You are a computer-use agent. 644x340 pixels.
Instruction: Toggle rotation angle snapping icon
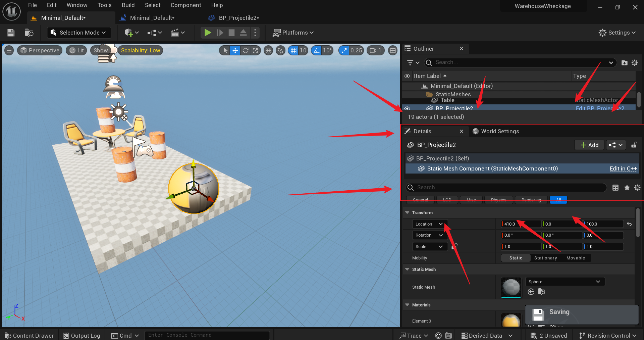pos(316,50)
